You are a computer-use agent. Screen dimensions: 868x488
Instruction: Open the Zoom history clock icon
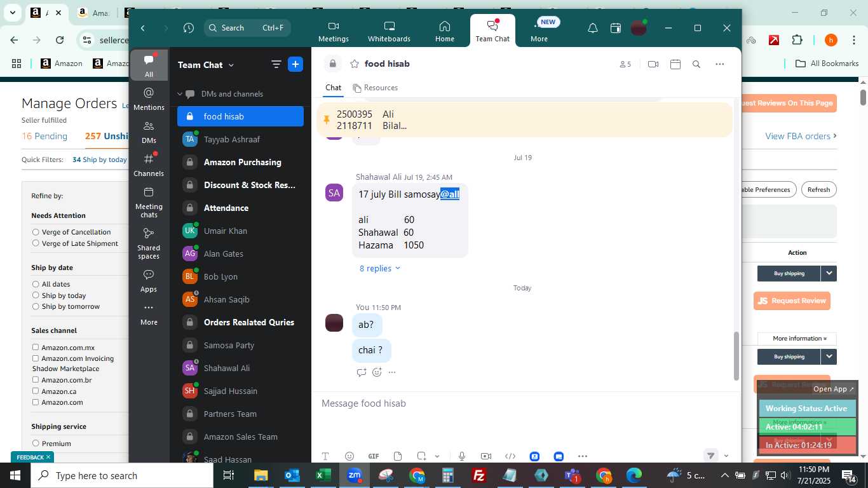click(188, 28)
